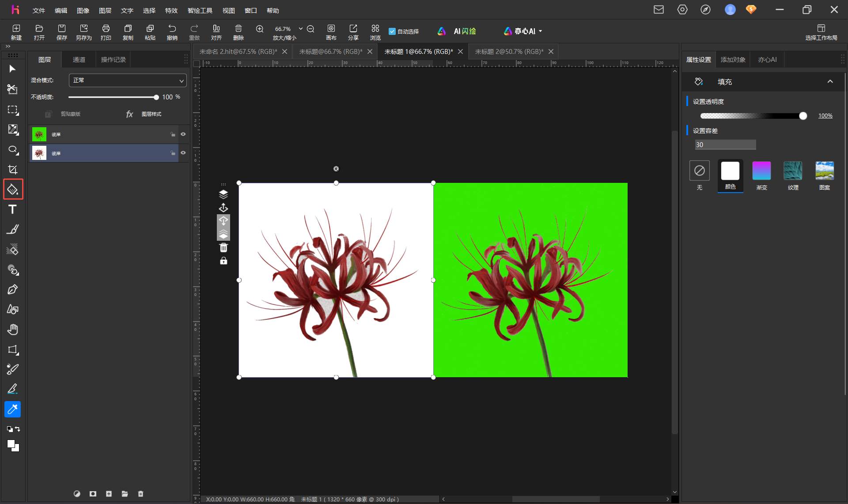Hide the white-background 彼岸 layer
Viewport: 848px width, 504px height.
coord(183,153)
